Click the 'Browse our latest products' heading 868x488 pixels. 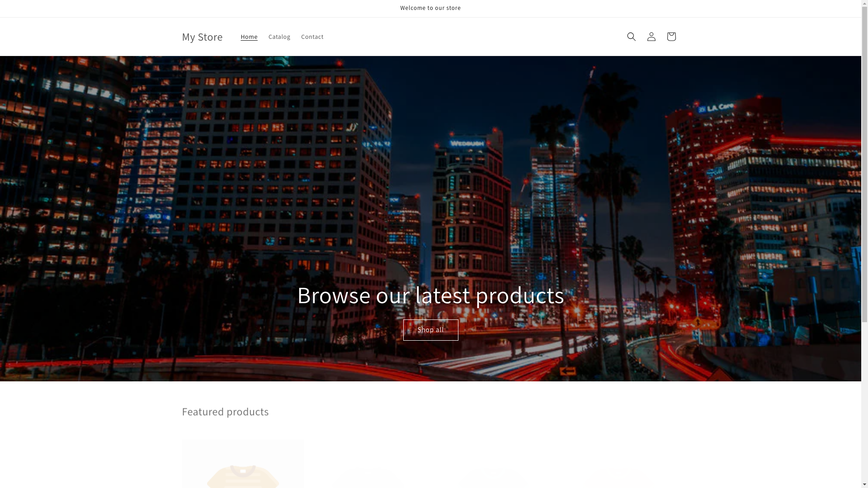pos(430,295)
